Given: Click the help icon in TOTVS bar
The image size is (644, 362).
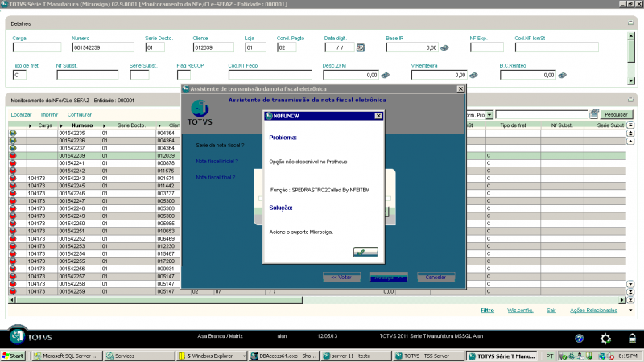Looking at the screenshot, I should 579,338.
